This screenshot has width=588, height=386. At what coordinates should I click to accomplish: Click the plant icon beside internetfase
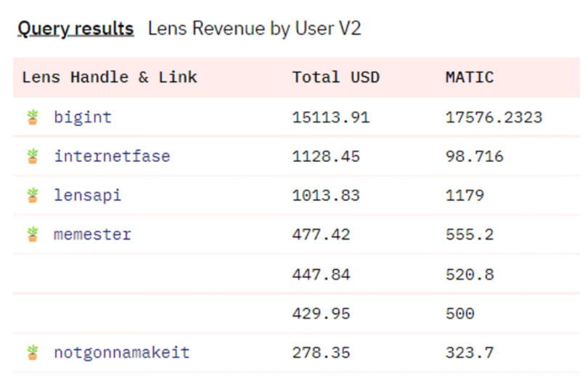pyautogui.click(x=33, y=156)
